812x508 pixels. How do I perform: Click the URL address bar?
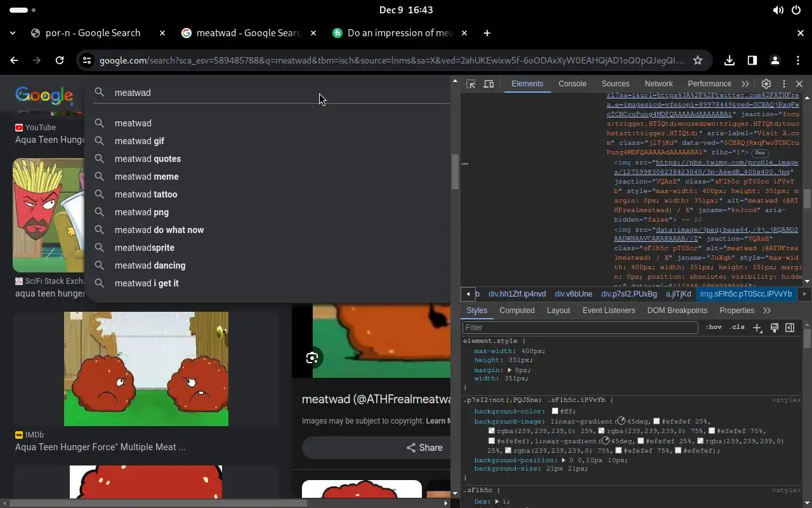click(392, 60)
